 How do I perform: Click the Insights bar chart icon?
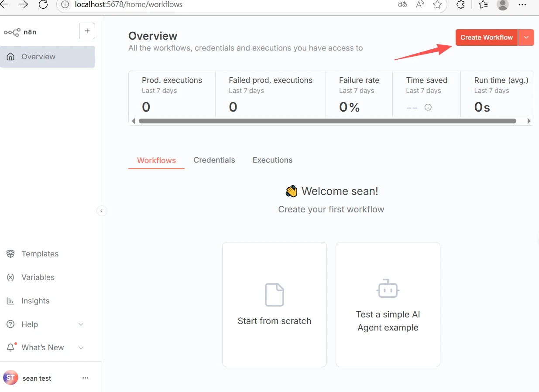coord(11,301)
